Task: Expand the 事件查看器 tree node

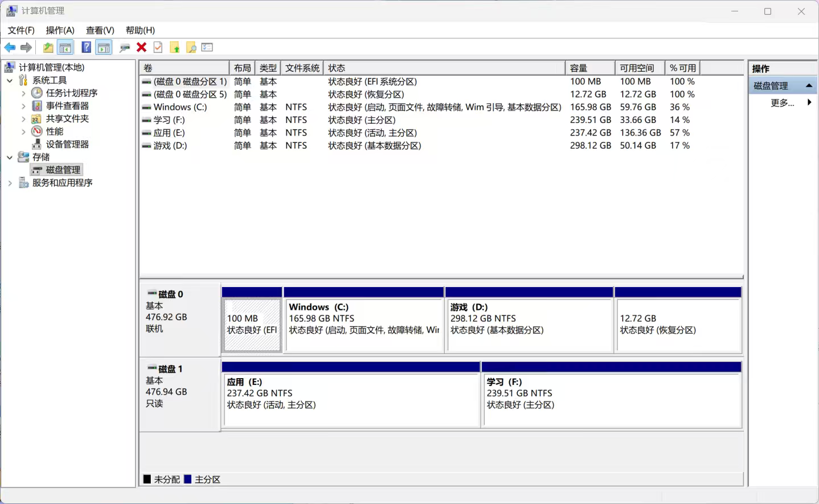Action: (23, 106)
